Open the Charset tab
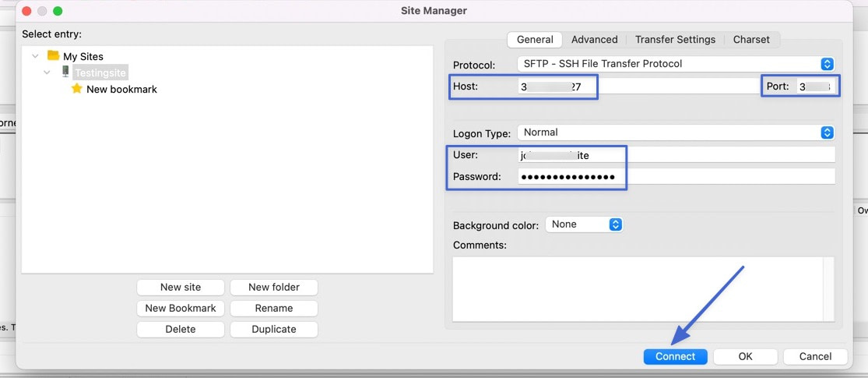The height and width of the screenshot is (378, 868). tap(751, 40)
